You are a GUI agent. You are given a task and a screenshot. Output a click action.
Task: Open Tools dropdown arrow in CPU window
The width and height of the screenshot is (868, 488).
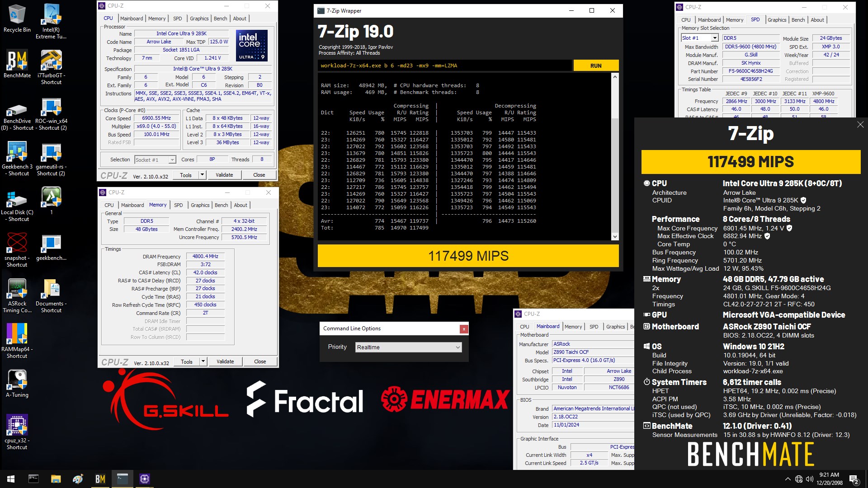coord(202,175)
